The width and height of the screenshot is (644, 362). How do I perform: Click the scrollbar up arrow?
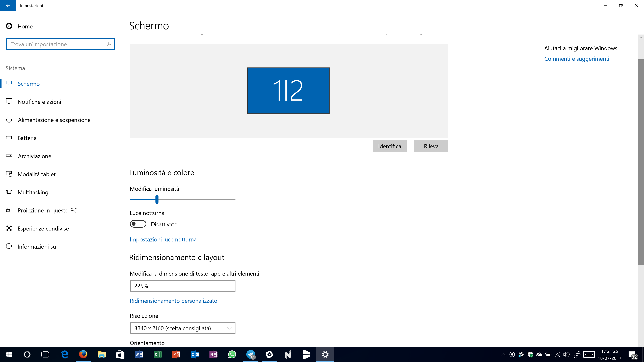[641, 38]
